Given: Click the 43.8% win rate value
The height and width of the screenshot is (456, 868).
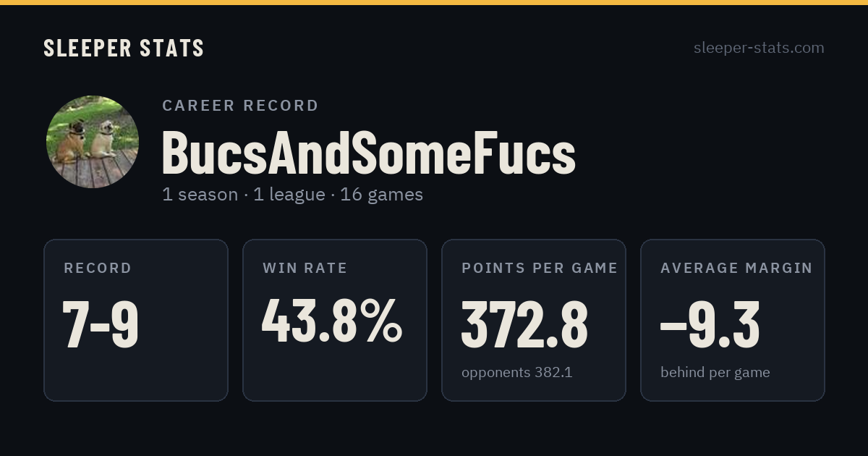Looking at the screenshot, I should [332, 321].
